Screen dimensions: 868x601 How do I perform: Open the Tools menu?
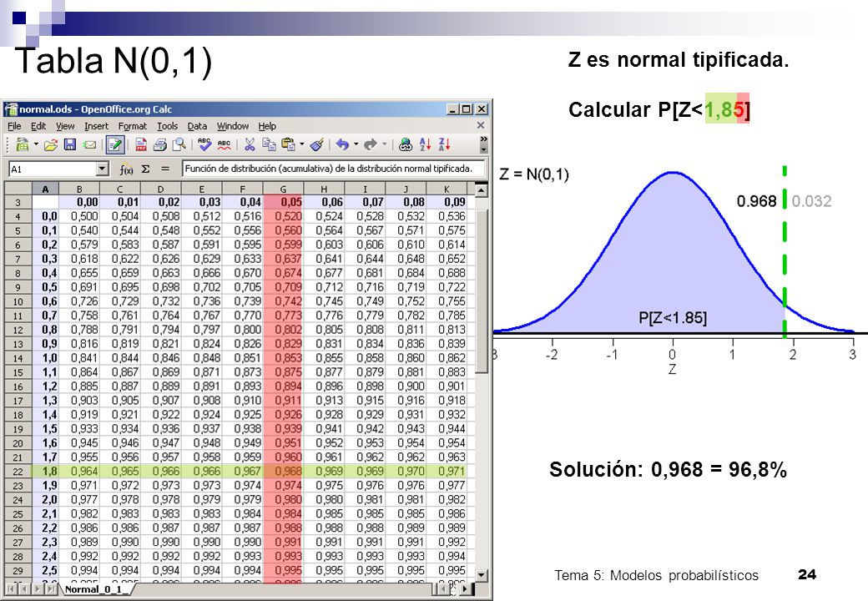tap(167, 126)
